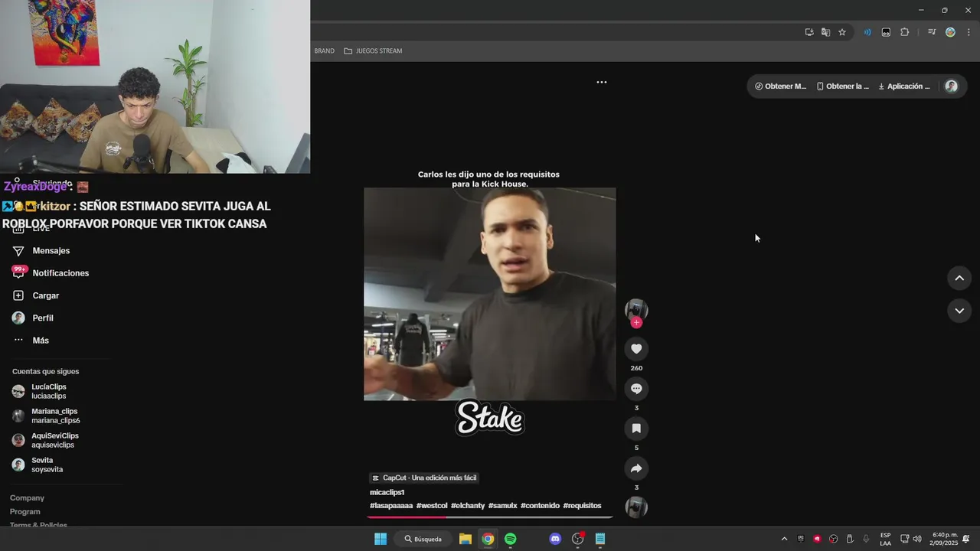Screen dimensions: 980x551
Task: Open the Windows Start menu
Action: tap(381, 539)
